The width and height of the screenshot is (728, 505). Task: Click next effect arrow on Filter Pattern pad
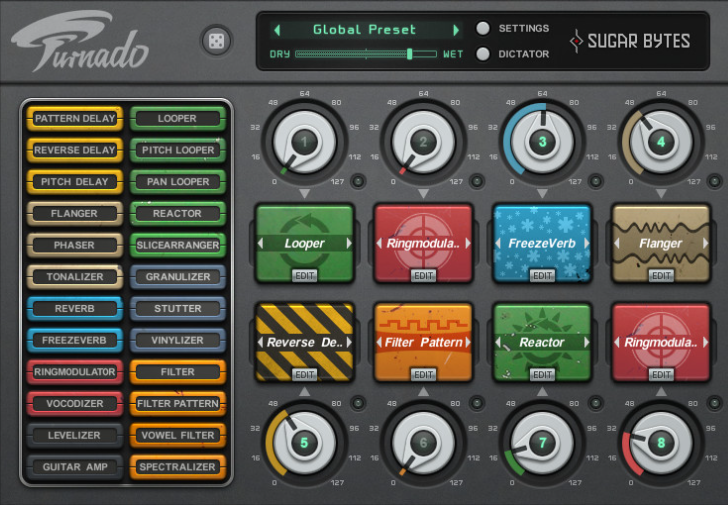tap(468, 342)
